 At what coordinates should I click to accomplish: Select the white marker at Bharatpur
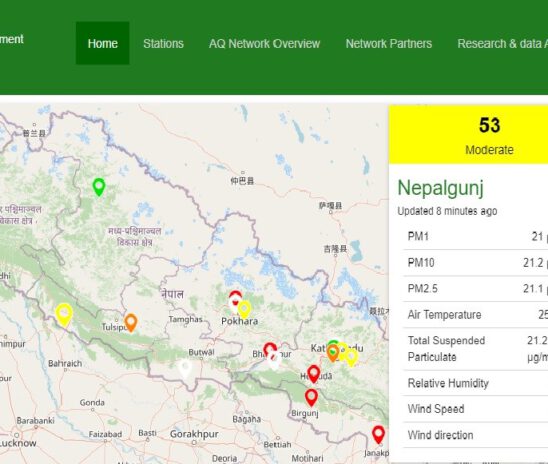point(275,360)
